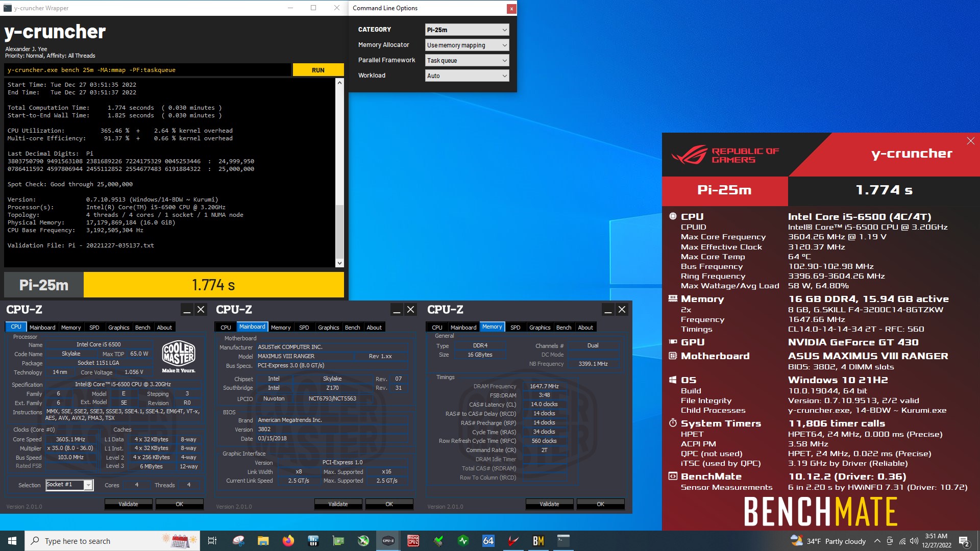Click the Motherboard icon in BenchMate panel
Image resolution: width=980 pixels, height=551 pixels.
673,356
